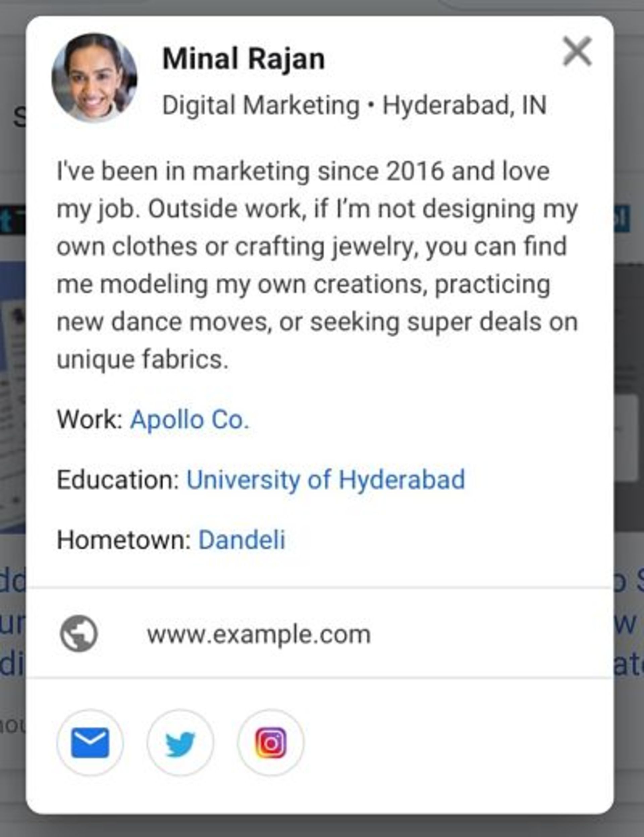The image size is (644, 837).
Task: Click the Education label
Action: [118, 480]
